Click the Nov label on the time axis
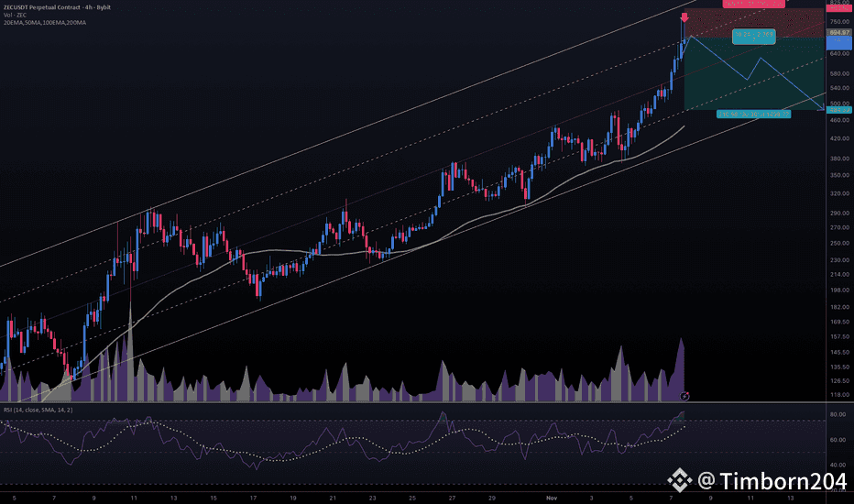The height and width of the screenshot is (504, 854). (552, 498)
